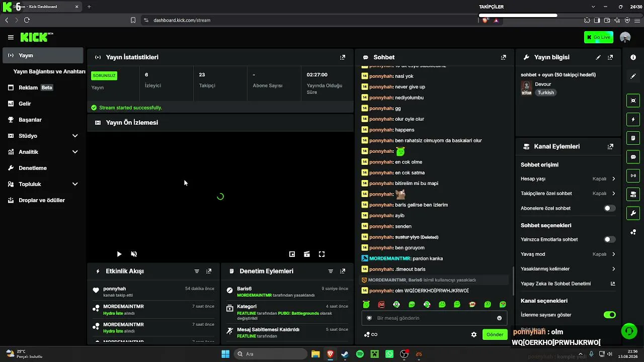
Task: Click the pencil edit icon in right rail
Action: [633, 76]
